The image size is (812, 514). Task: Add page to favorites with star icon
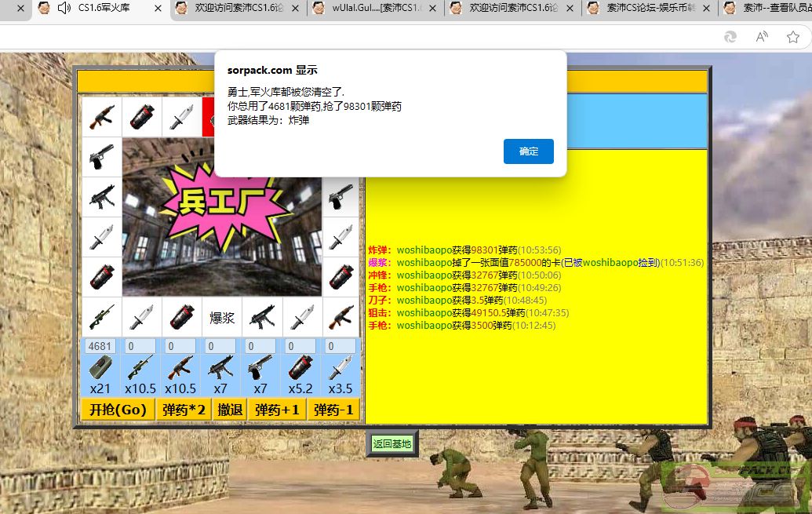[793, 37]
